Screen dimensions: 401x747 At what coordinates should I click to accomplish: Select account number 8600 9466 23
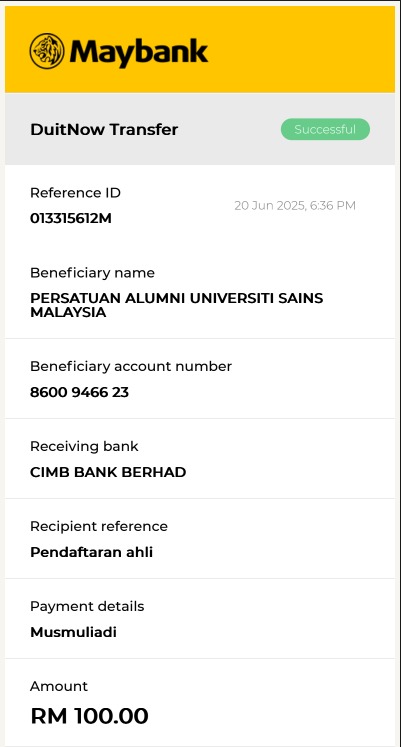pos(80,393)
